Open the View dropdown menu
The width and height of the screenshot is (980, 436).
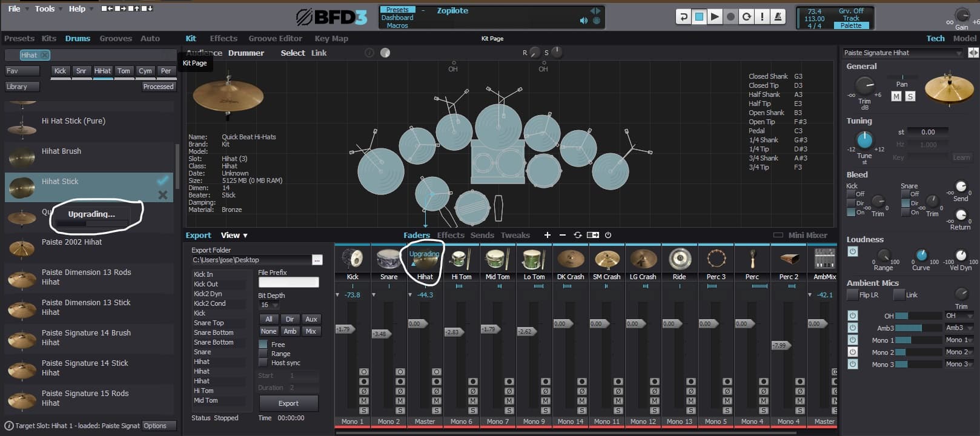pyautogui.click(x=234, y=235)
